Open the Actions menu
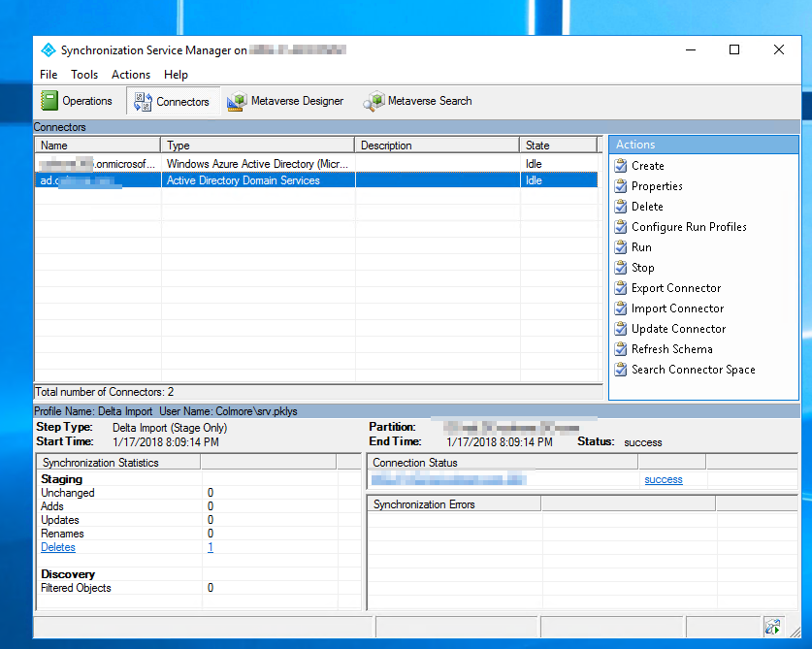Image resolution: width=812 pixels, height=649 pixels. (x=131, y=75)
